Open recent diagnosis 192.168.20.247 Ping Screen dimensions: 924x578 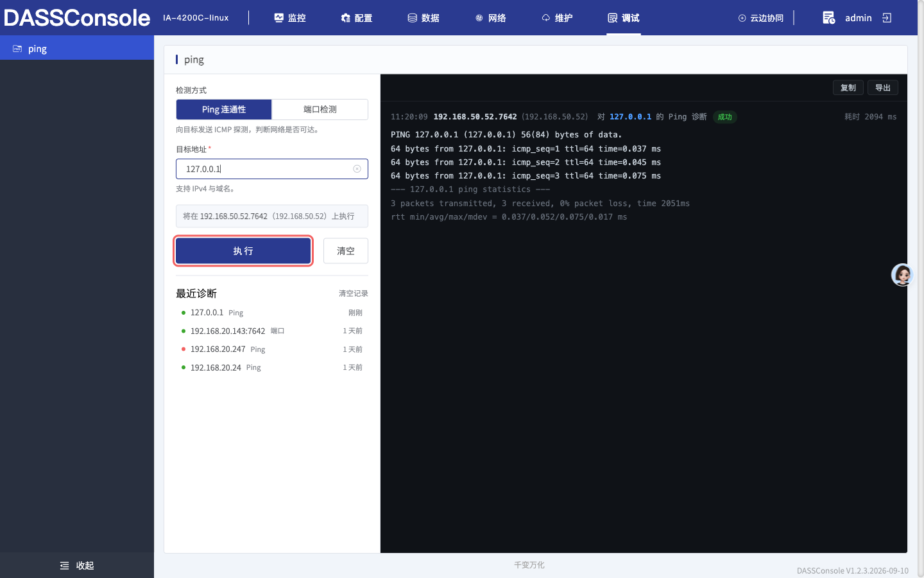click(272, 349)
